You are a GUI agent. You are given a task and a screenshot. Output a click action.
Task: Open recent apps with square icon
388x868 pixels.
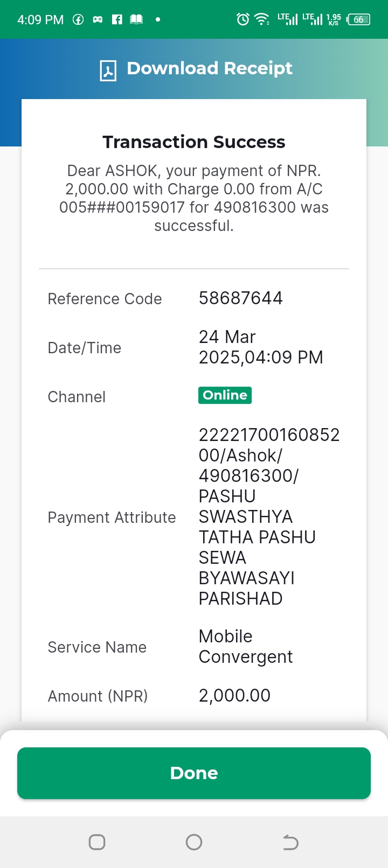[97, 842]
